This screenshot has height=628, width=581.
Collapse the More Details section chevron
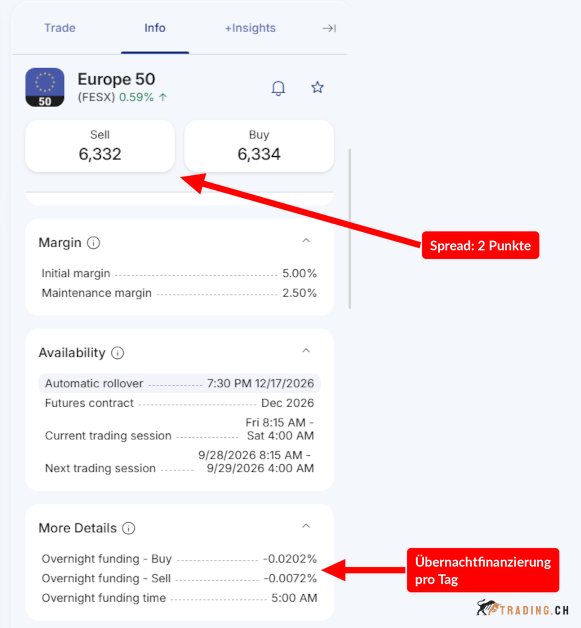[306, 526]
